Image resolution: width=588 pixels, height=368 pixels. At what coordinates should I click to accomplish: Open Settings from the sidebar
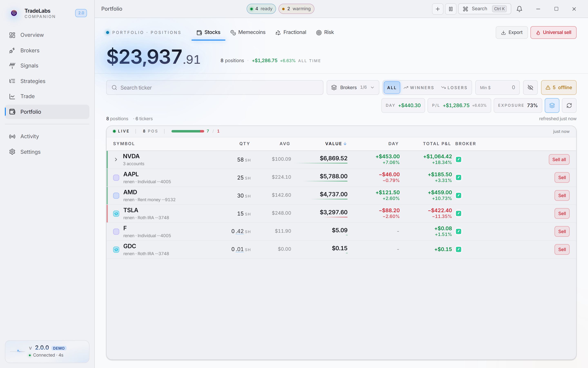click(47, 152)
